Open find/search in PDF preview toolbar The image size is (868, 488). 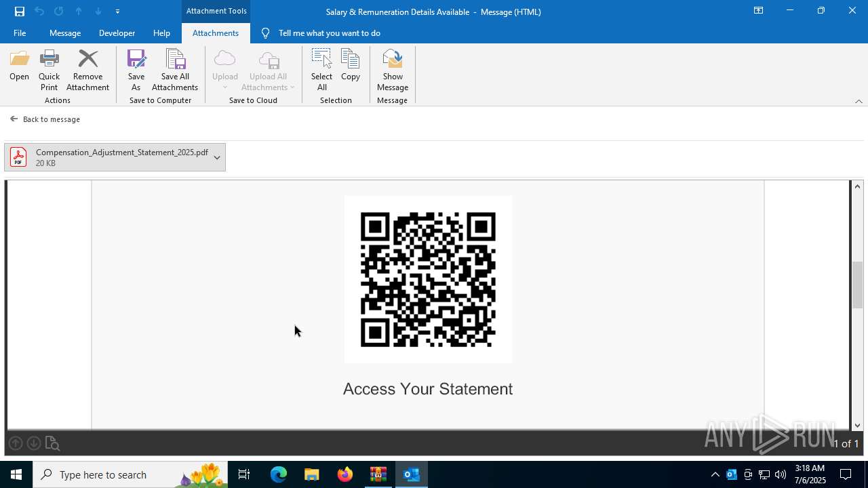pyautogui.click(x=52, y=443)
